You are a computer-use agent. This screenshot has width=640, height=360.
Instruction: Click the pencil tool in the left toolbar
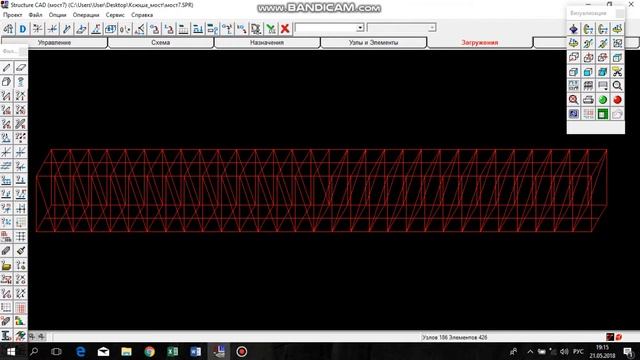(6, 68)
